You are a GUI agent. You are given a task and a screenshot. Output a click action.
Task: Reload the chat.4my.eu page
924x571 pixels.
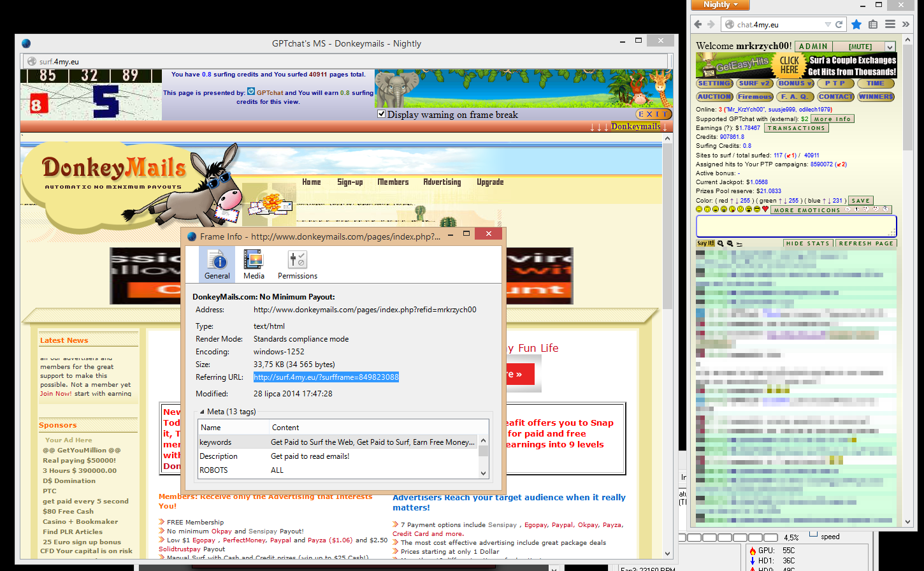coord(839,24)
